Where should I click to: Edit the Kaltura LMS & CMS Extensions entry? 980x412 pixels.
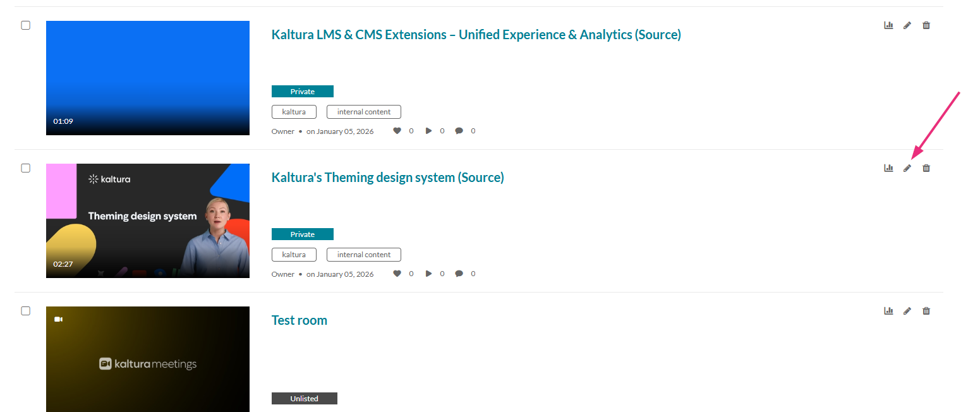click(x=907, y=25)
